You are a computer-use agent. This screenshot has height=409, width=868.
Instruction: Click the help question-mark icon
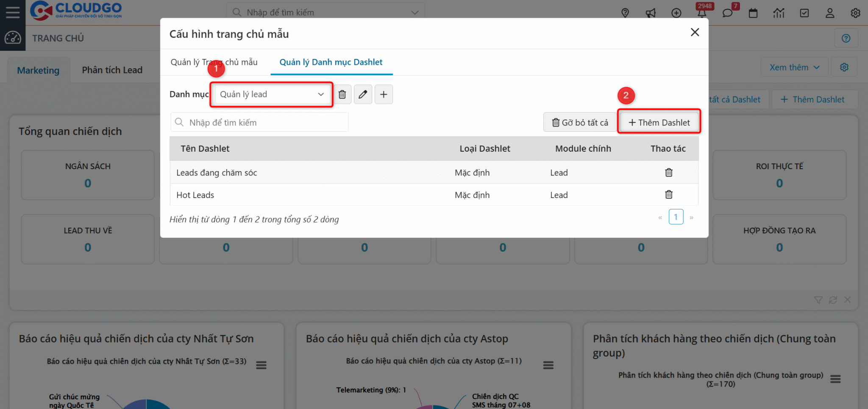(x=846, y=39)
